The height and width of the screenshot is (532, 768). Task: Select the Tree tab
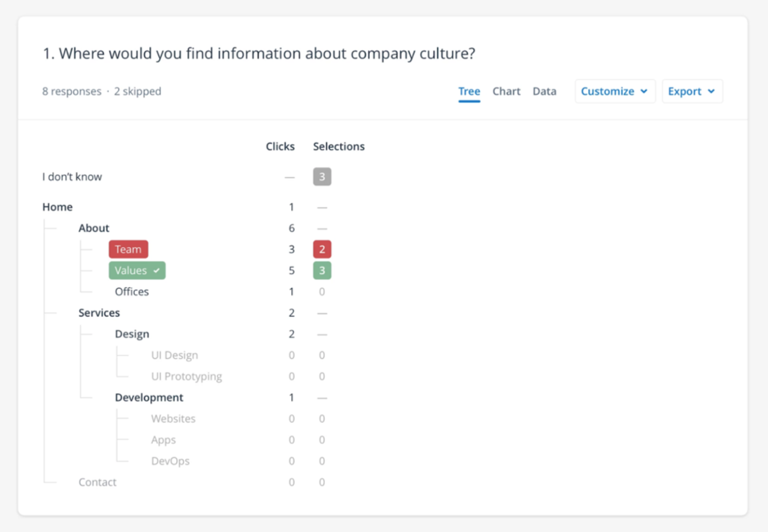469,91
